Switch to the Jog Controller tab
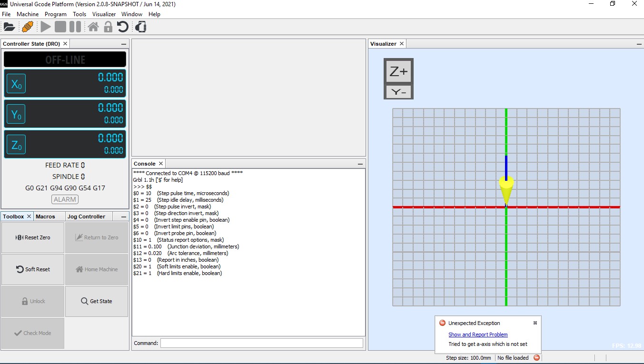This screenshot has width=644, height=364. pos(86,216)
